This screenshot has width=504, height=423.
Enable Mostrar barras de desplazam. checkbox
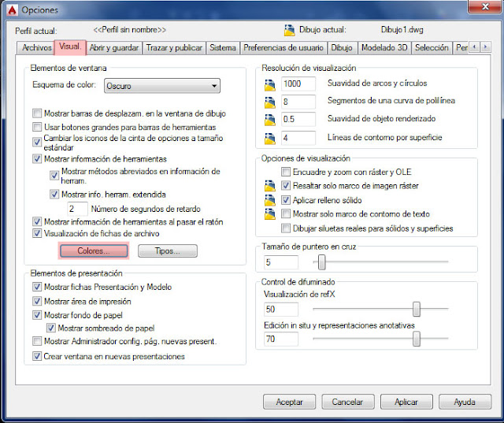[x=37, y=113]
